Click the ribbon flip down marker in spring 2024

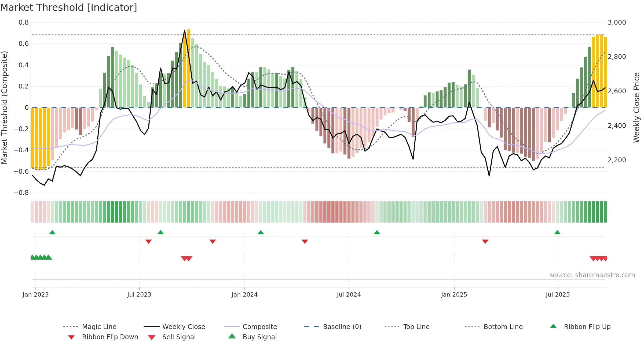pos(305,241)
